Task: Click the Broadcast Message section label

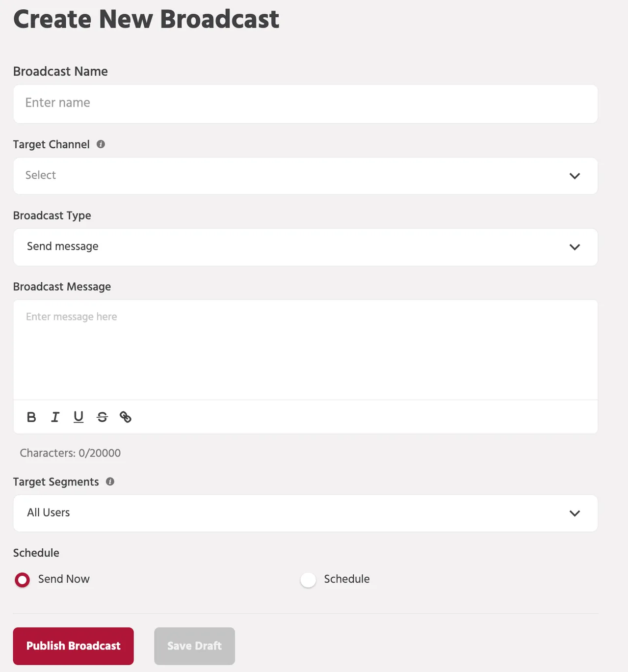Action: coord(62,287)
